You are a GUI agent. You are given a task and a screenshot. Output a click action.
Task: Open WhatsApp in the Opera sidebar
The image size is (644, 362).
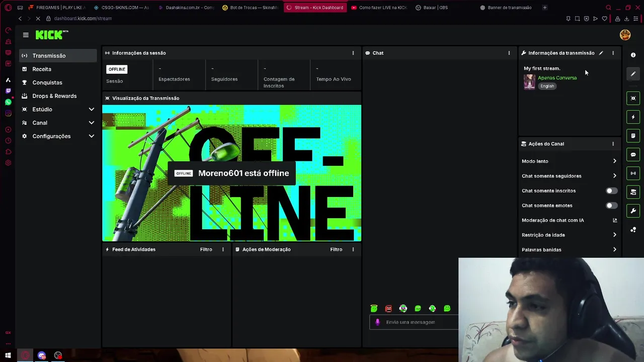8,102
